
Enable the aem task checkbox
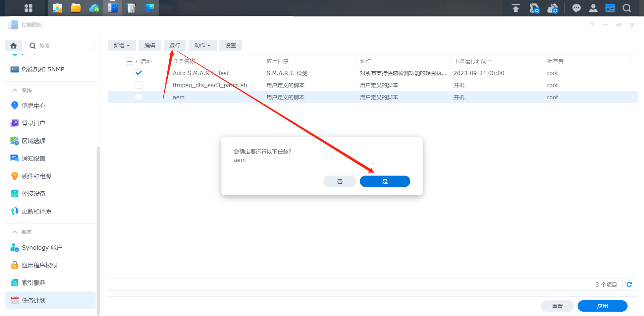tap(139, 97)
